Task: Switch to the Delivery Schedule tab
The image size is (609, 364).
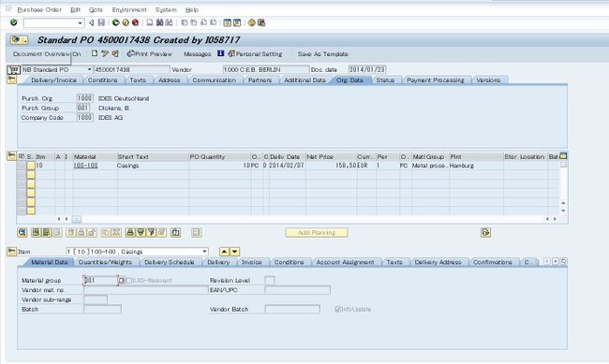Action: (x=170, y=262)
